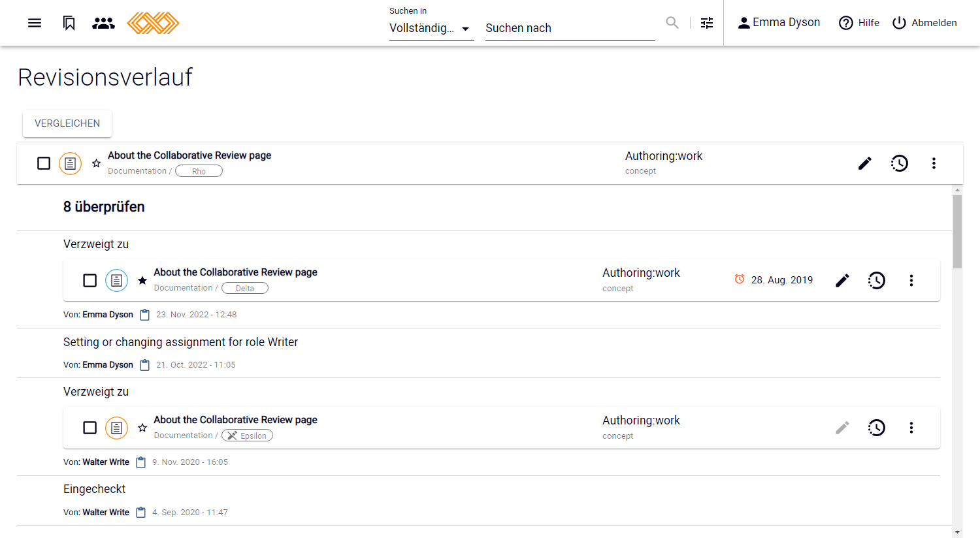The image size is (980, 555).
Task: Open the hamburger main menu
Action: 35,23
